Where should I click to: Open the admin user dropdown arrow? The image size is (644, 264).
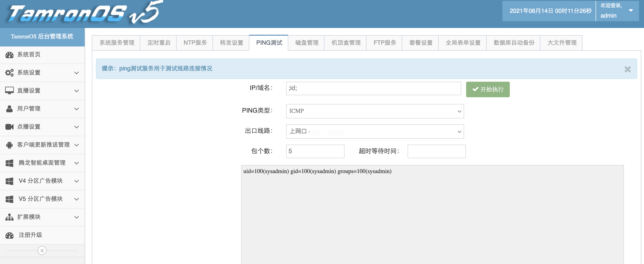pyautogui.click(x=631, y=11)
